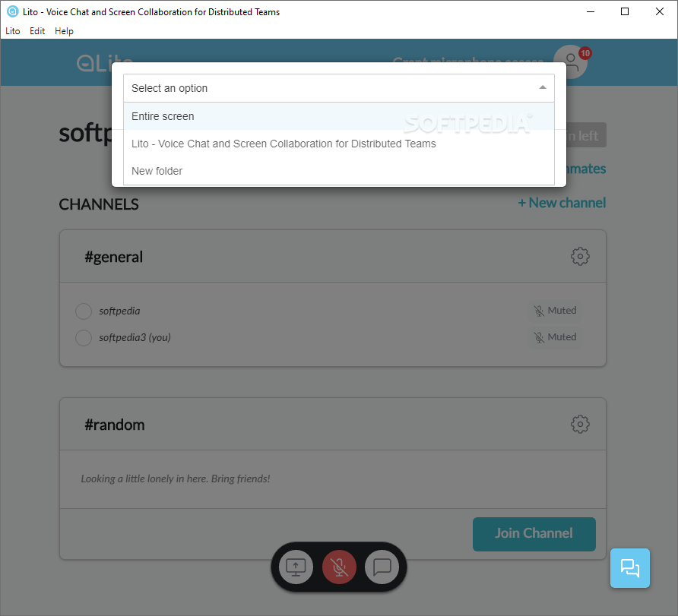Open settings gear for #random channel
Screen dimensions: 678x616
click(580, 424)
